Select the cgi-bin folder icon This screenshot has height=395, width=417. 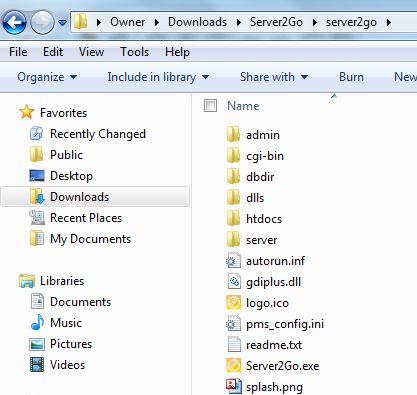point(233,155)
